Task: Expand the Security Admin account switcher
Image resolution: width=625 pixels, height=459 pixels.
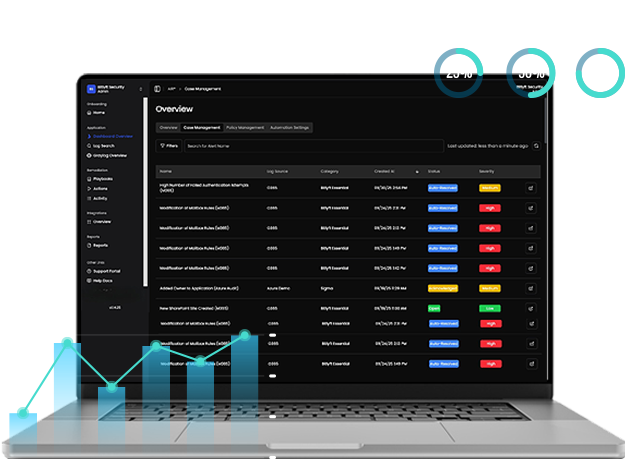Action: (140, 89)
